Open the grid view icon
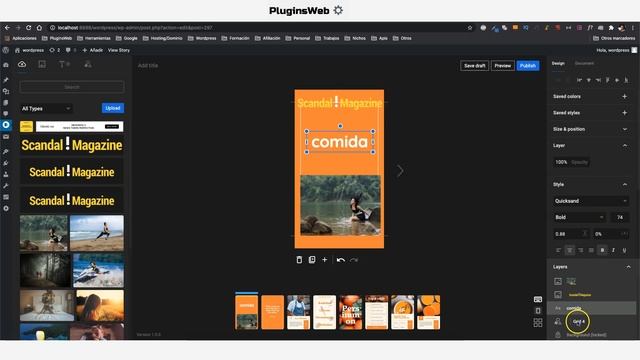Screen dimensions: 640x360 click(x=538, y=322)
